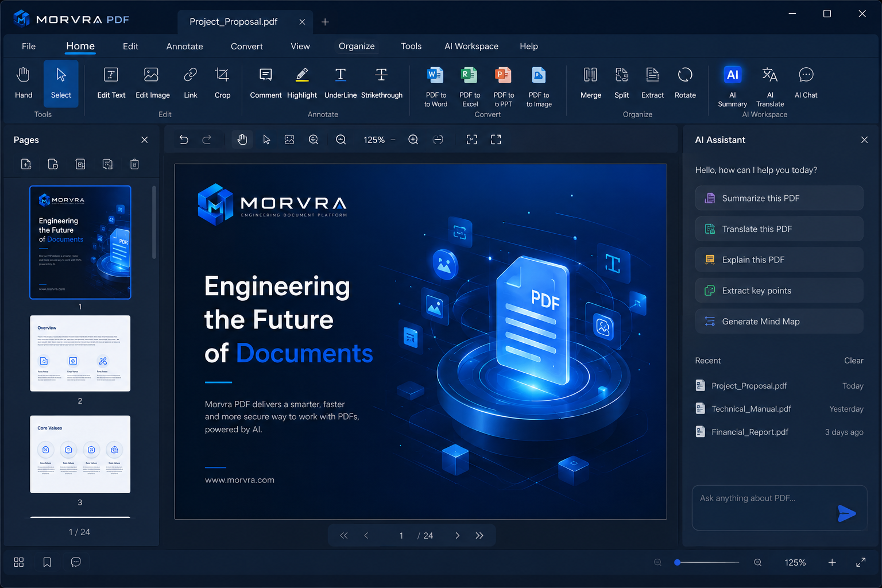Viewport: 882px width, 588px height.
Task: Toggle hand pan mode in viewer toolbar
Action: pos(242,140)
